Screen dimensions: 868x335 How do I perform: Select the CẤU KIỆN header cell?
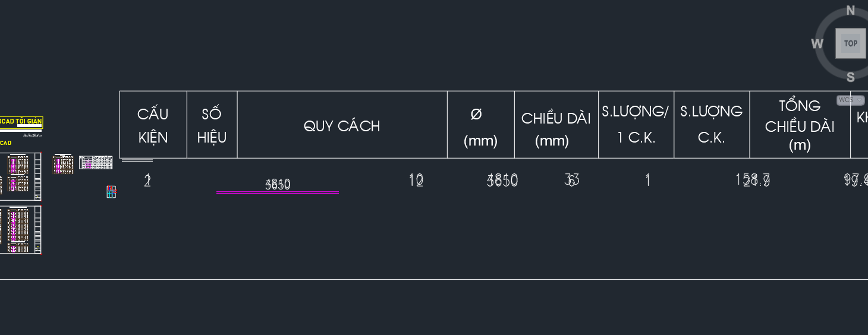coord(153,125)
